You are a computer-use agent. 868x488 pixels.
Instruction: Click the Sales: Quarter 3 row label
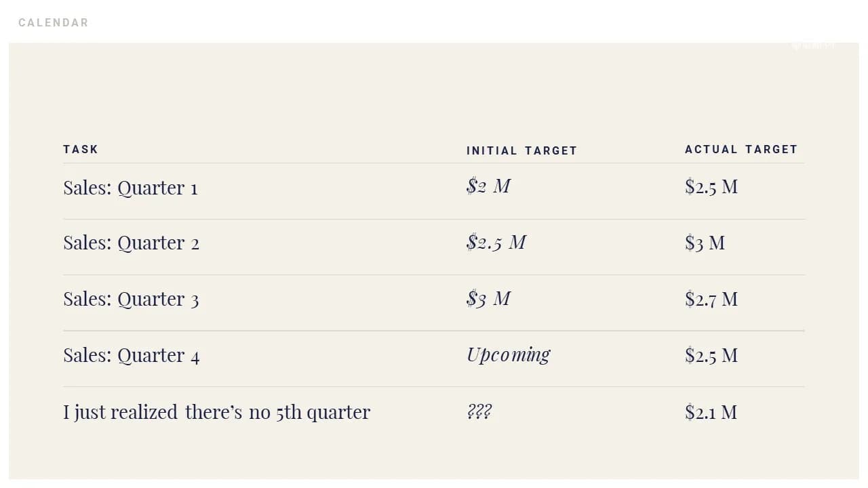131,300
